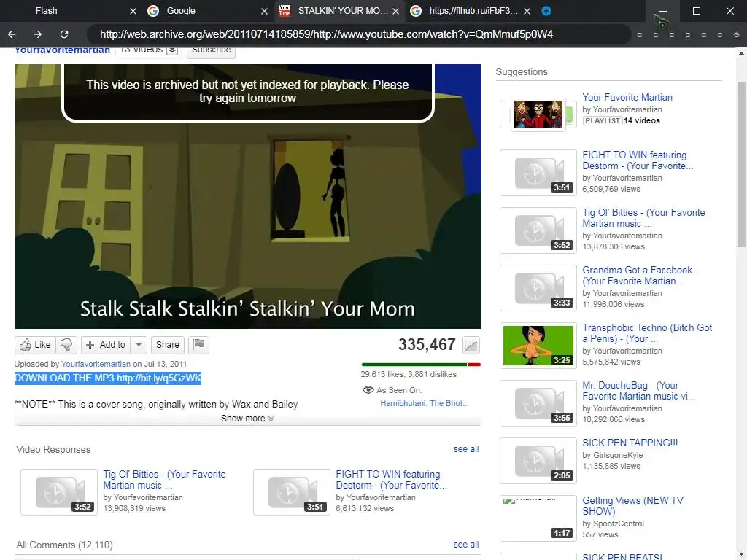The width and height of the screenshot is (747, 560).
Task: Open SICK PEN TAPPING!!! suggestion
Action: pyautogui.click(x=630, y=443)
